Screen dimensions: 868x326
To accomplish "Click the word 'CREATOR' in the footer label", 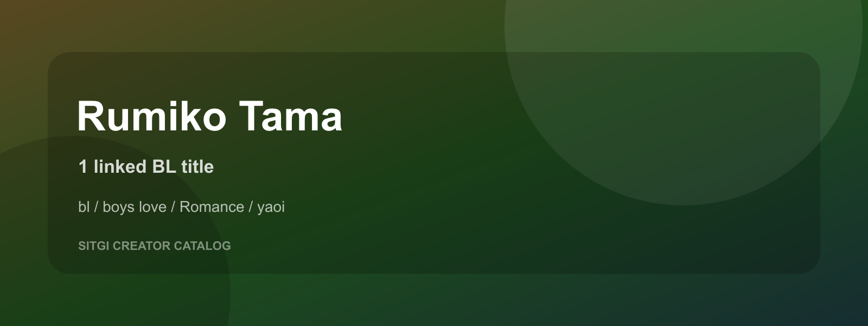I will pyautogui.click(x=142, y=246).
